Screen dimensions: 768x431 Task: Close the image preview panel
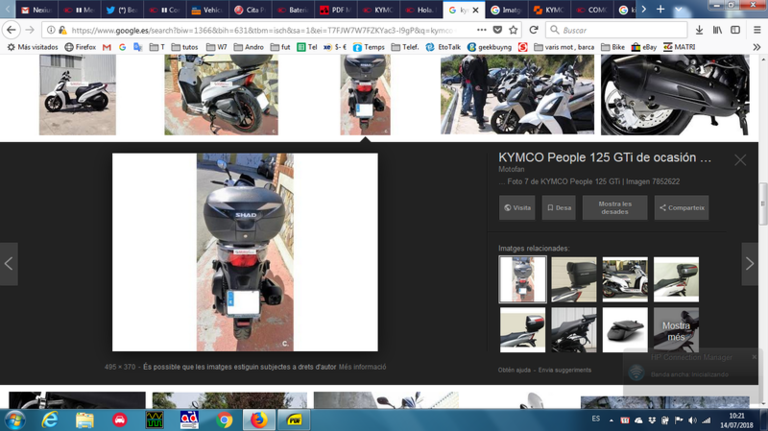[740, 160]
